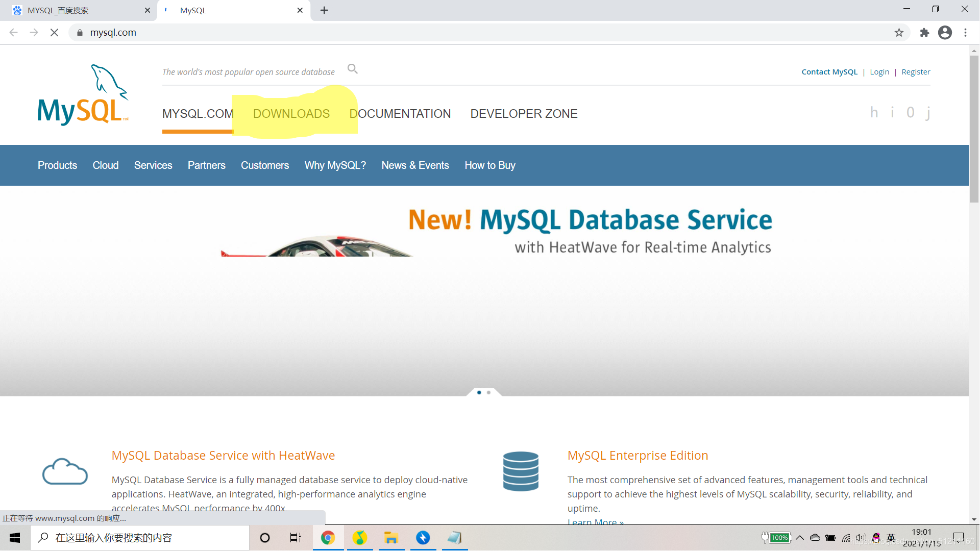Show hidden system tray icons
Screen dimensions: 980x551
[800, 538]
